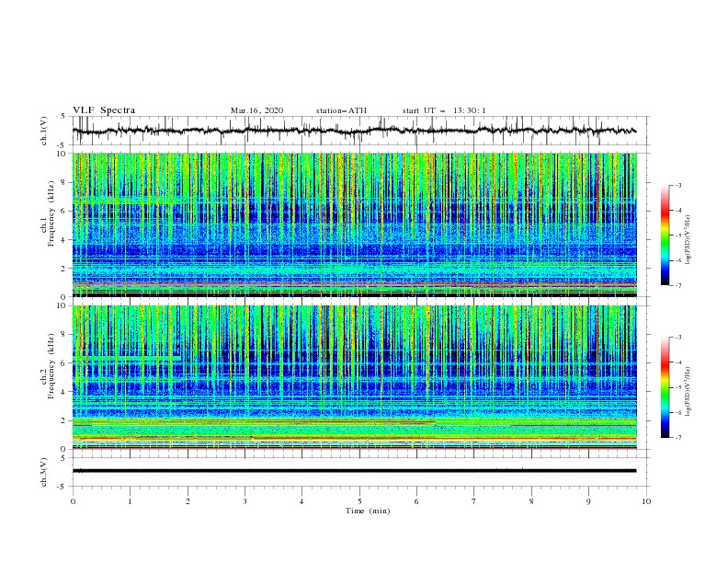Click the time axis tick label '10'

pos(646,501)
